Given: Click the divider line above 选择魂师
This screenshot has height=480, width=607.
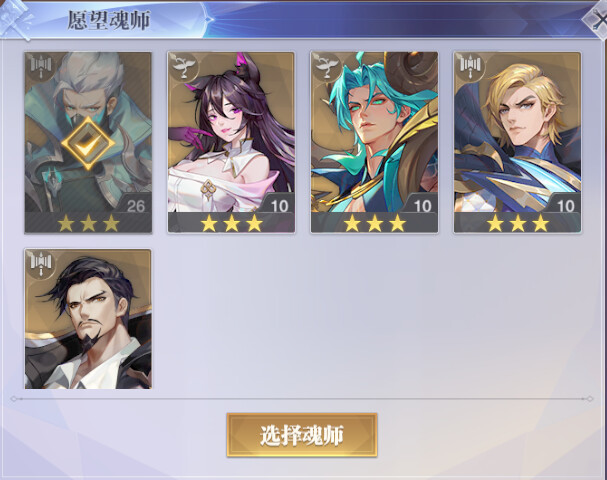Looking at the screenshot, I should 302,399.
